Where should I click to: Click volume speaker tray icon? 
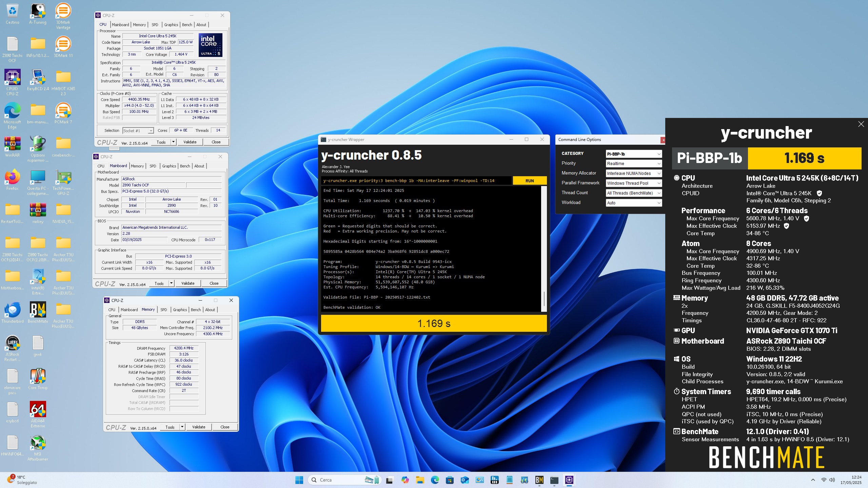click(x=832, y=480)
